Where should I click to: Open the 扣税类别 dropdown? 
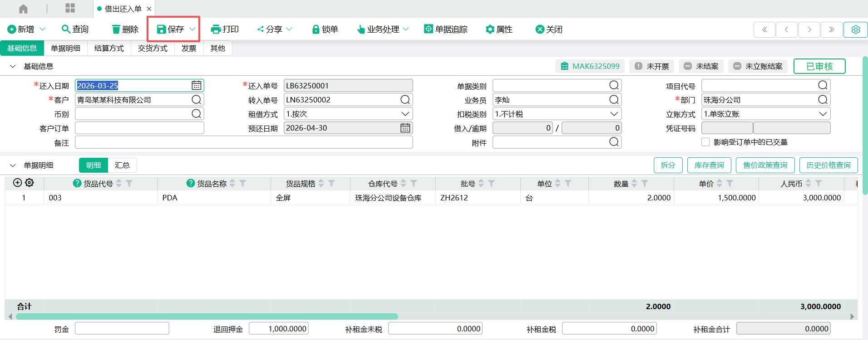pyautogui.click(x=614, y=114)
